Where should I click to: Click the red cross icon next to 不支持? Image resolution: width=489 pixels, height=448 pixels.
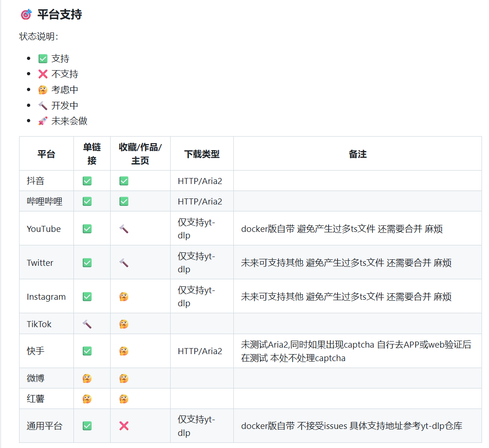click(43, 74)
